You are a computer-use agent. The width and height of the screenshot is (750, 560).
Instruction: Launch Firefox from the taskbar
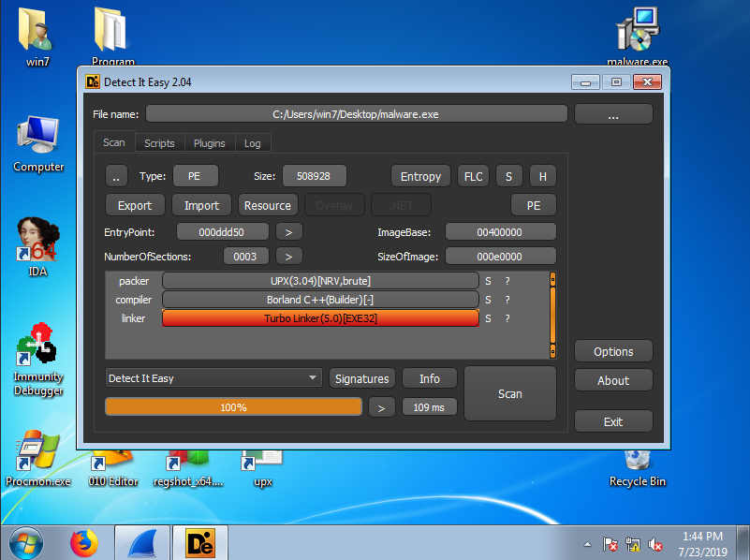pos(84,543)
